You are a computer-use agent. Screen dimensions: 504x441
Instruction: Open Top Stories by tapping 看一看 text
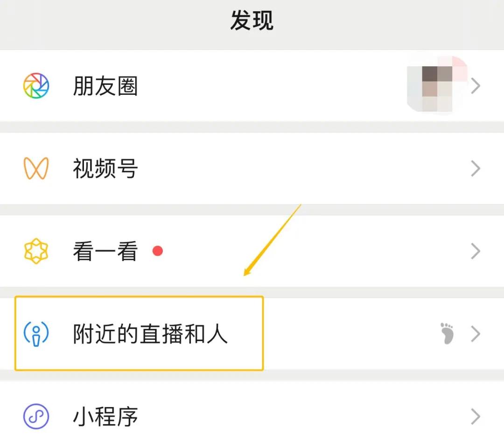click(x=105, y=251)
